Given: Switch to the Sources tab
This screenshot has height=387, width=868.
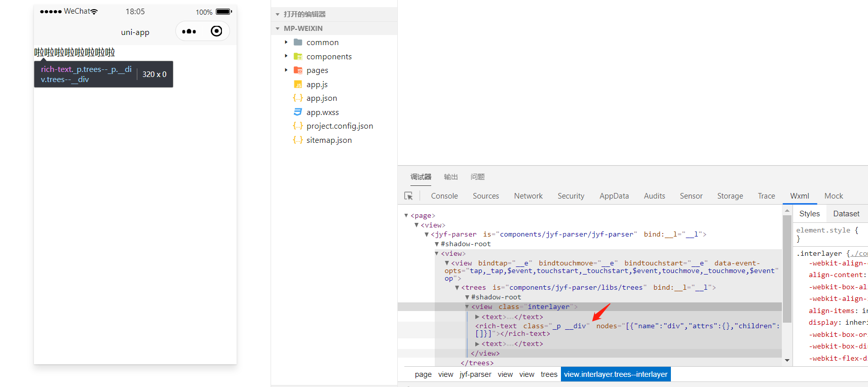Looking at the screenshot, I should tap(486, 196).
